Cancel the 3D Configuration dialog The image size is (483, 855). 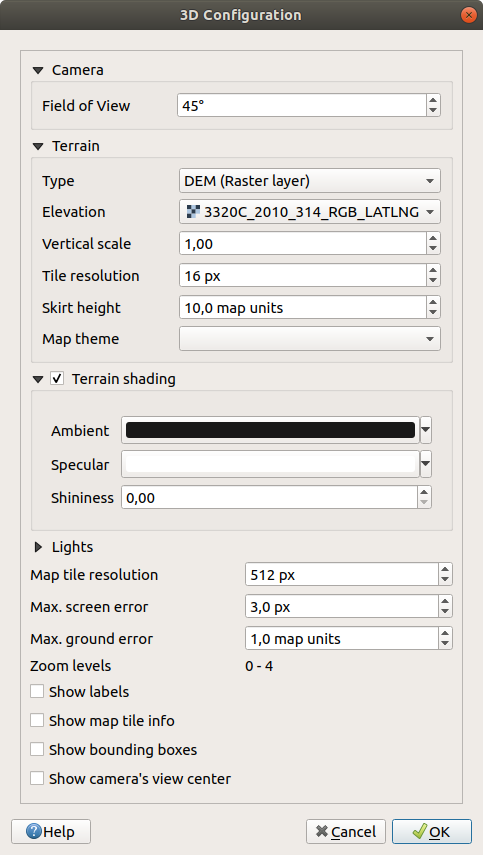point(346,832)
